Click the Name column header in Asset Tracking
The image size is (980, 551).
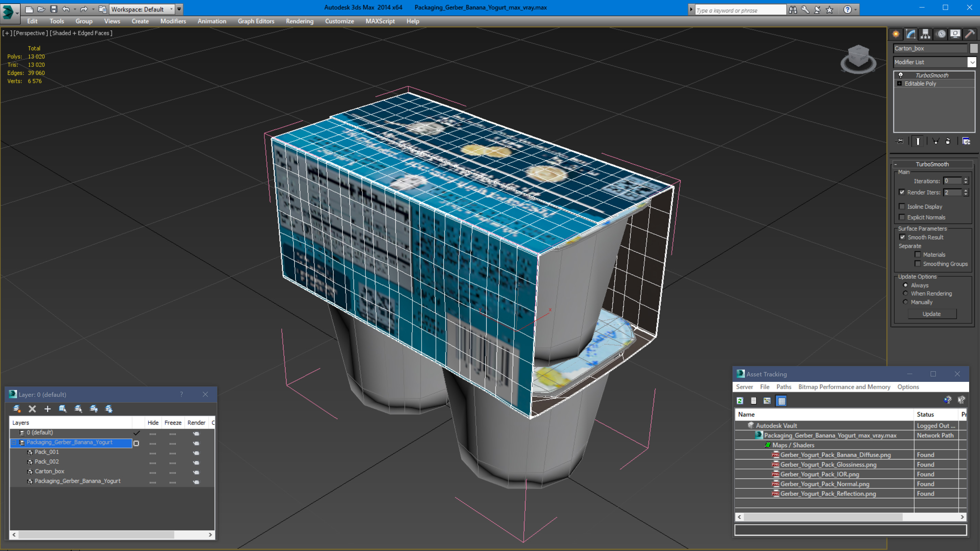[x=824, y=415]
